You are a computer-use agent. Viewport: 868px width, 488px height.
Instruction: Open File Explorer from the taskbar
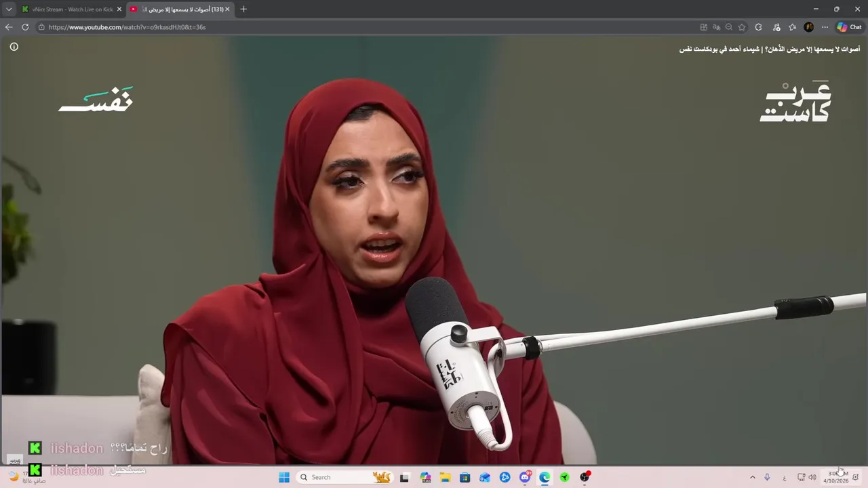tap(446, 477)
